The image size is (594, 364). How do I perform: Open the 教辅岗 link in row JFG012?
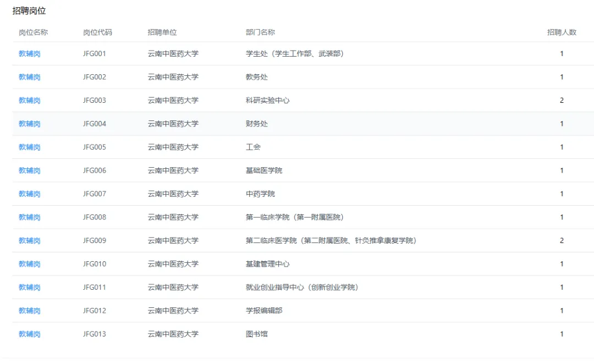[x=30, y=311]
